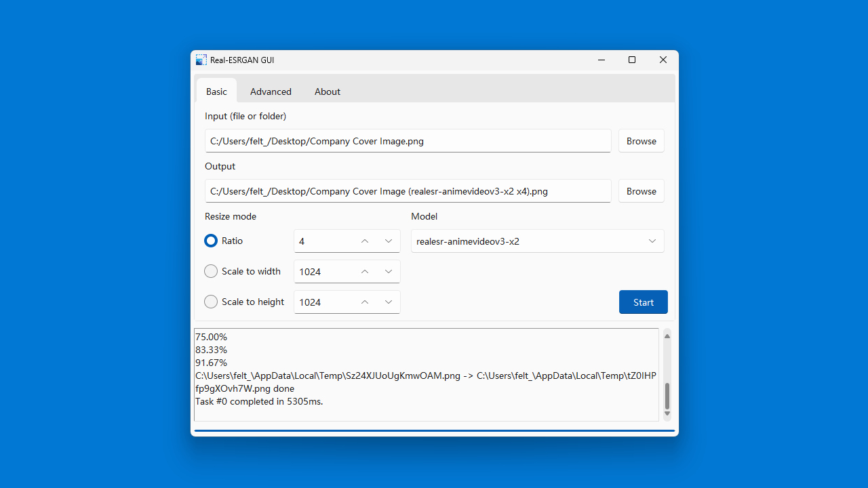Increase the Ratio value with up arrow
The height and width of the screenshot is (488, 868).
tap(365, 241)
